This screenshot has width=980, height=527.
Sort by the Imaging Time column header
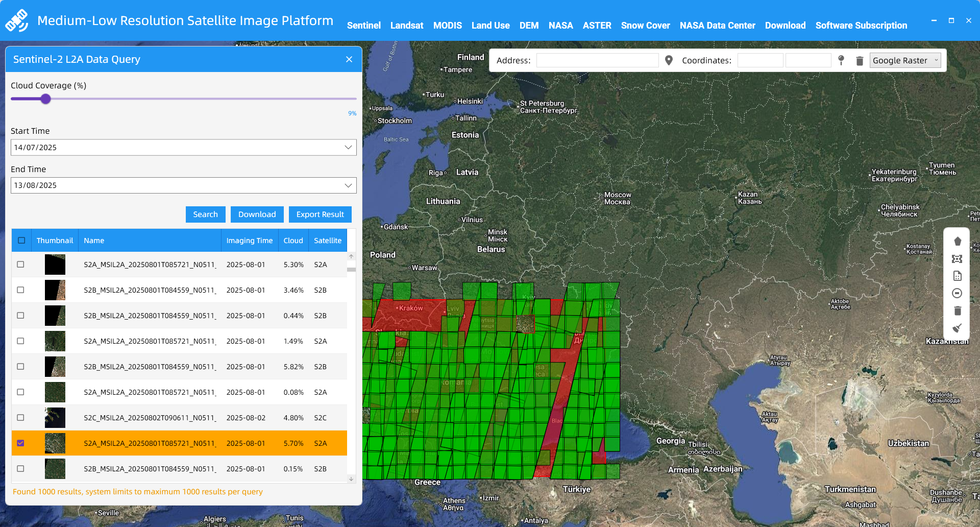pyautogui.click(x=250, y=241)
